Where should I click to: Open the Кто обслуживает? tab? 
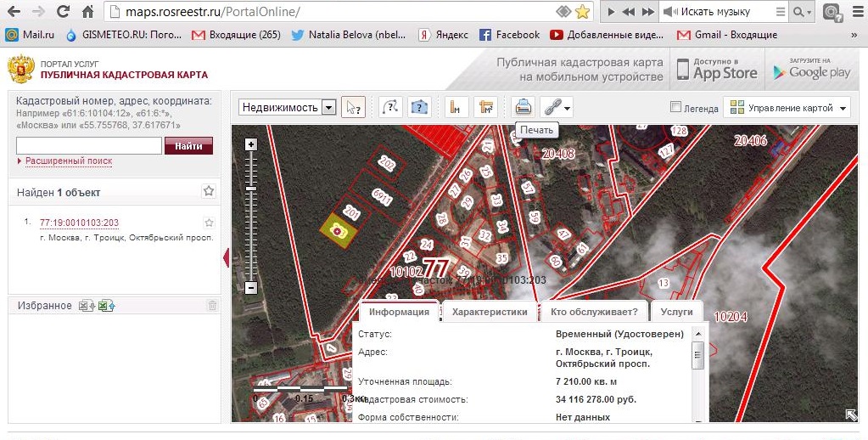594,312
